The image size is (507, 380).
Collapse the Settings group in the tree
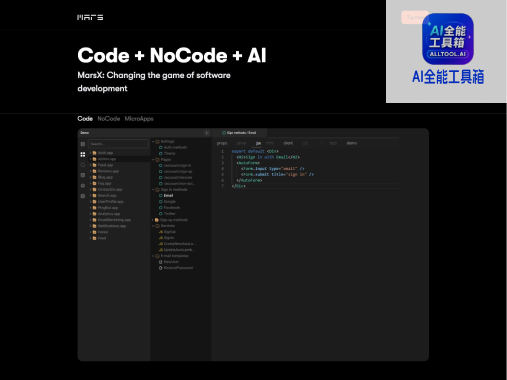153,141
